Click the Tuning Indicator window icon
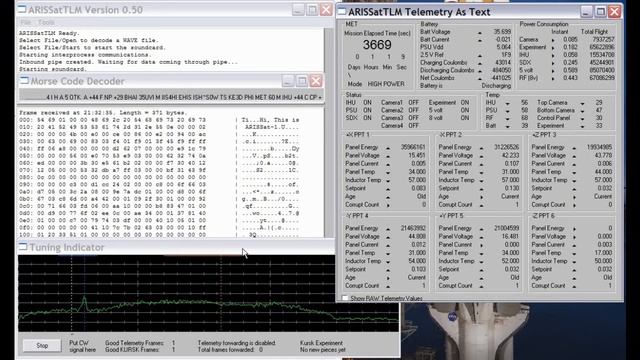 [23, 247]
